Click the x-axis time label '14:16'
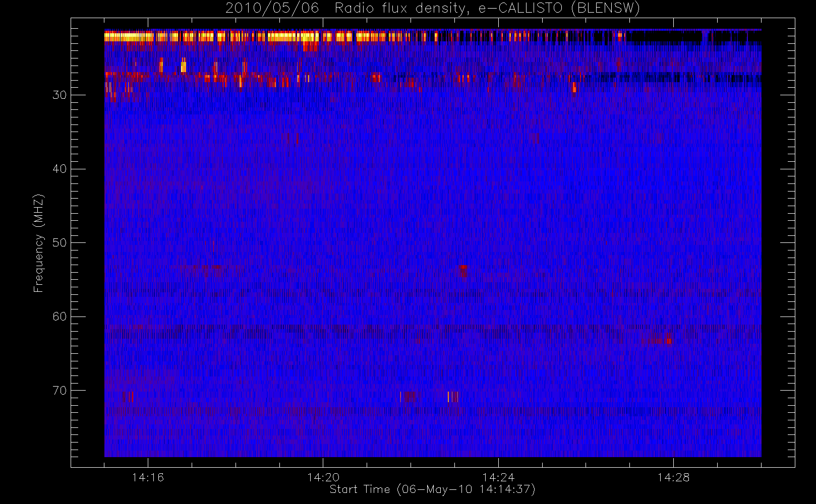The width and height of the screenshot is (816, 504). click(148, 477)
